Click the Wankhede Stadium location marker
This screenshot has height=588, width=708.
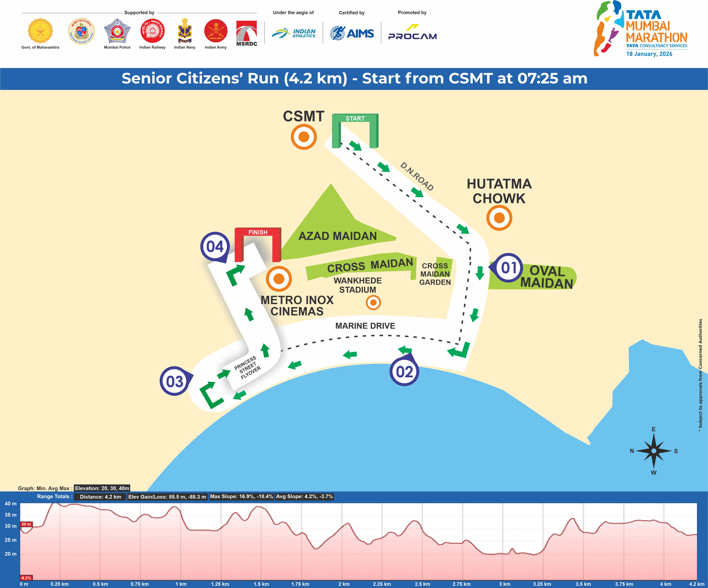[x=373, y=303]
